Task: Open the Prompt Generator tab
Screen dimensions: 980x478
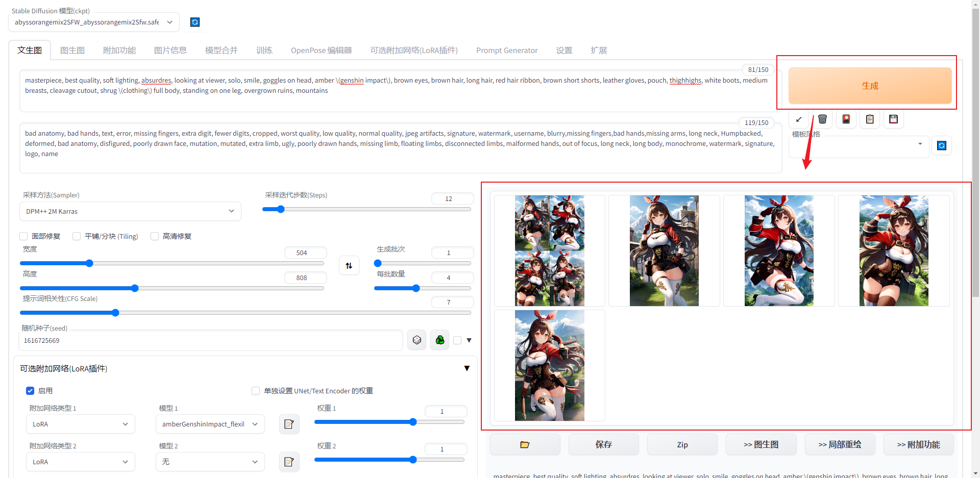Action: point(507,51)
